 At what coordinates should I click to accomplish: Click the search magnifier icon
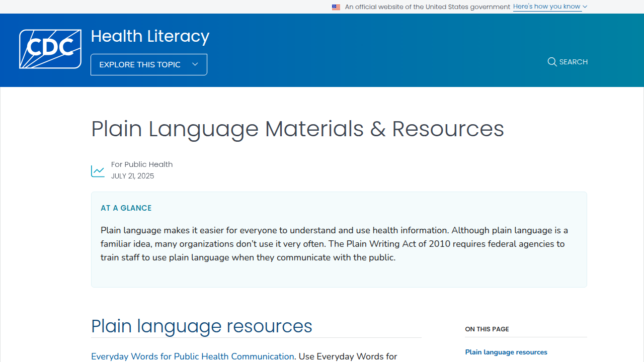click(552, 62)
